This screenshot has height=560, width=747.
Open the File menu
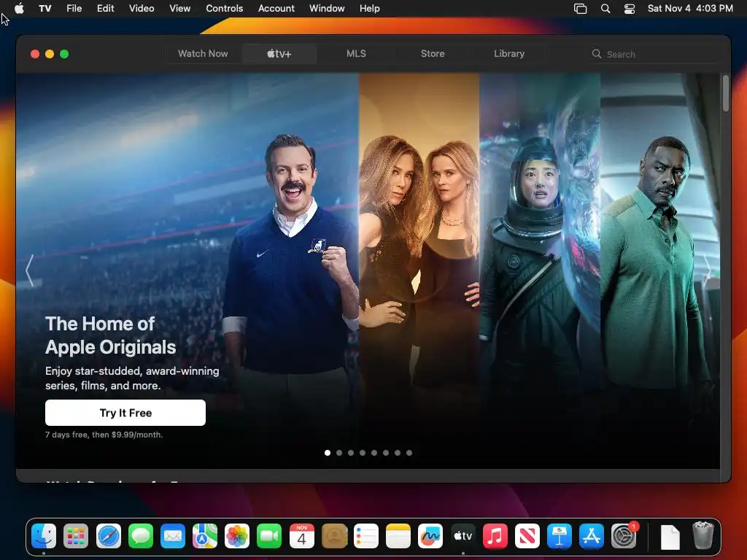74,9
